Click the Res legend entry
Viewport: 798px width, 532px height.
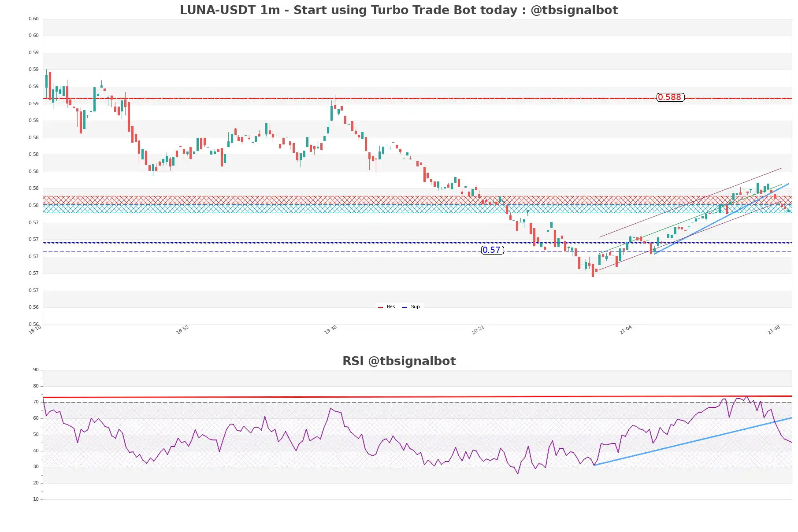386,307
